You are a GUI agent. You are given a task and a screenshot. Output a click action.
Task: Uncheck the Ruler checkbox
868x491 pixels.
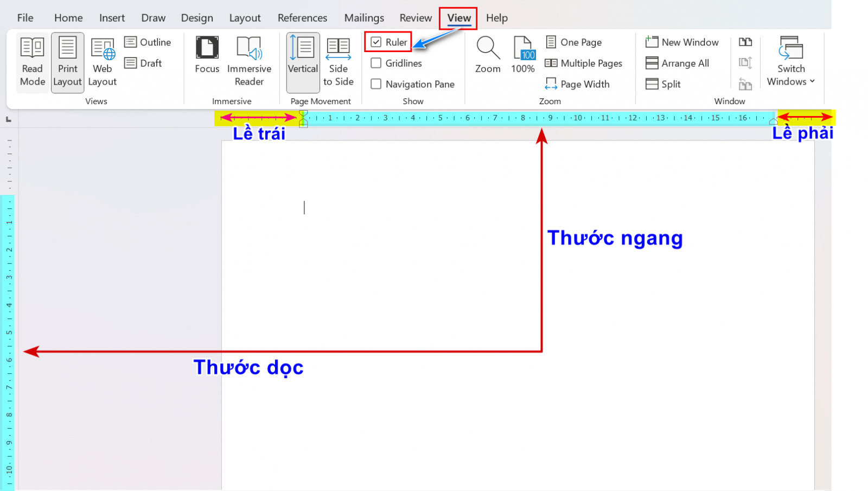pyautogui.click(x=376, y=42)
